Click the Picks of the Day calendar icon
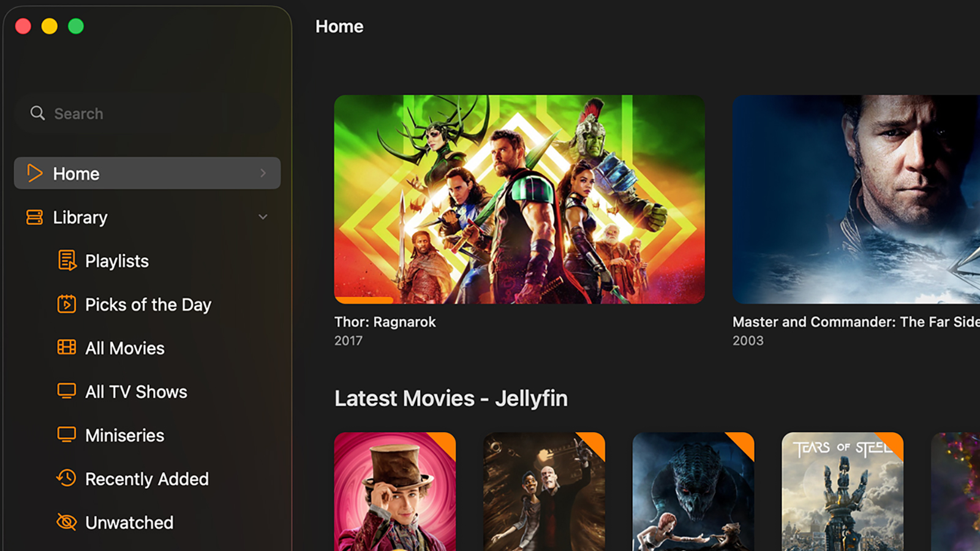 67,304
